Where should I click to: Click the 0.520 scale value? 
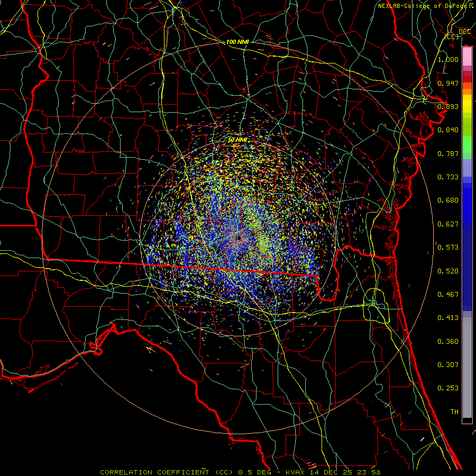click(448, 271)
